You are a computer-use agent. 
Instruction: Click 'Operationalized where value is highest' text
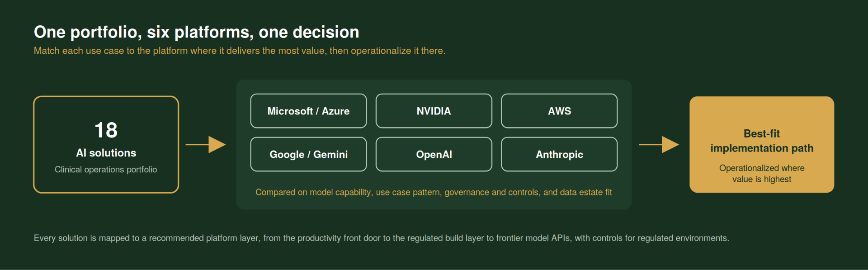762,174
